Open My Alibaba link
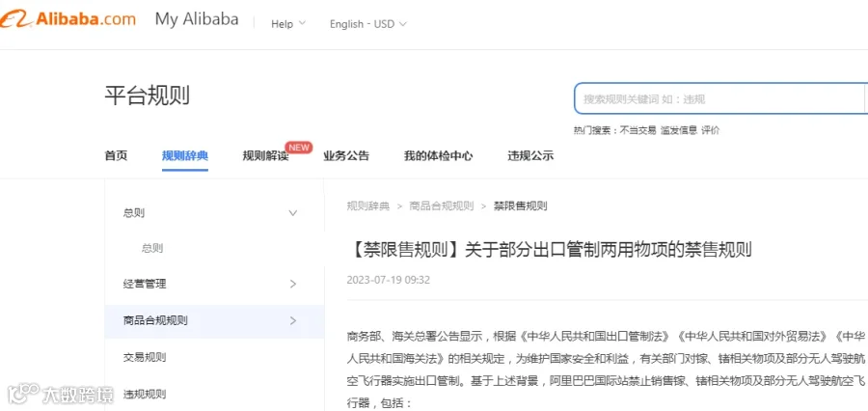868x411 pixels. (197, 19)
